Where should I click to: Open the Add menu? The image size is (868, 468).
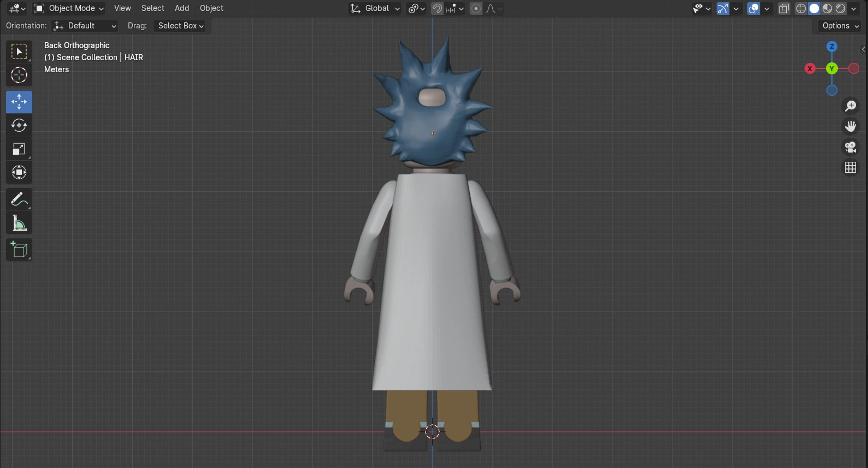coord(182,8)
